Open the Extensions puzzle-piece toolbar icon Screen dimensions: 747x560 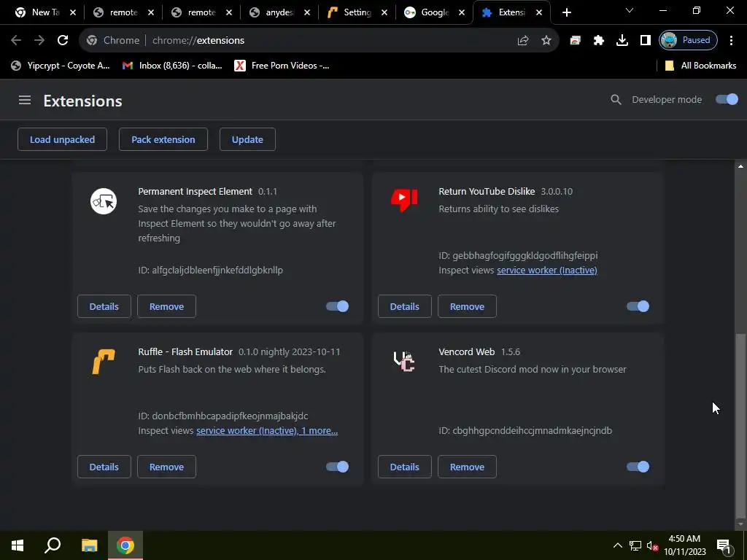pos(598,41)
